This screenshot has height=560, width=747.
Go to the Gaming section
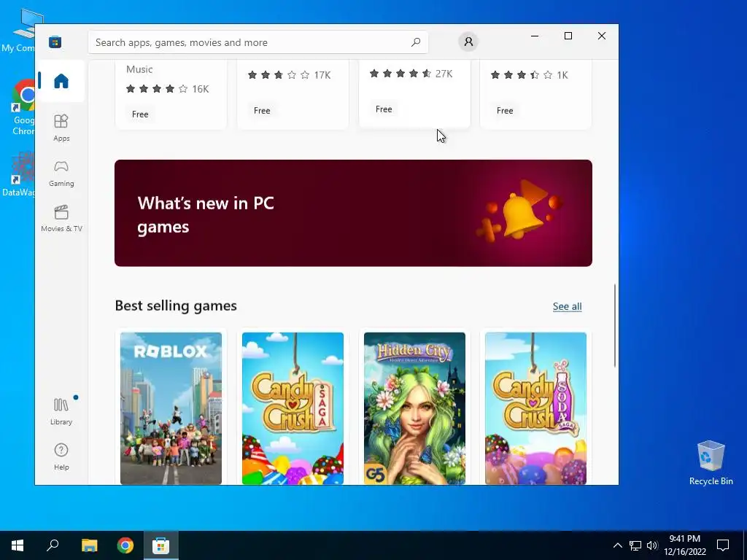coord(61,174)
